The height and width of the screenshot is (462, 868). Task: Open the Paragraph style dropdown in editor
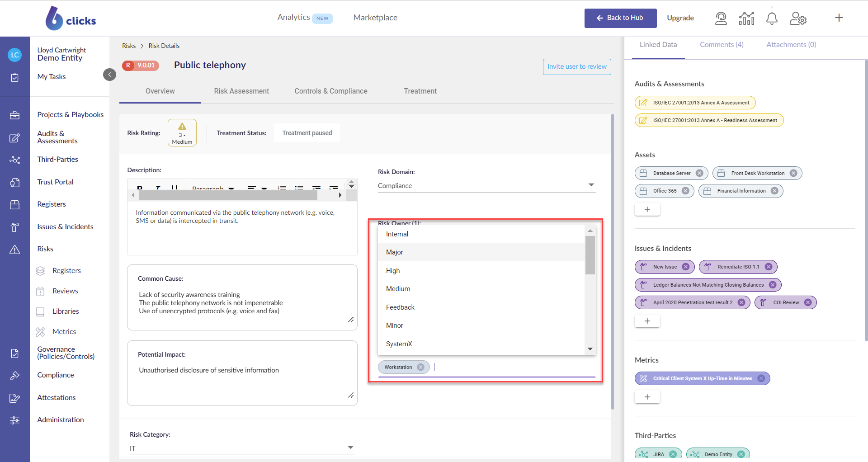pyautogui.click(x=212, y=188)
